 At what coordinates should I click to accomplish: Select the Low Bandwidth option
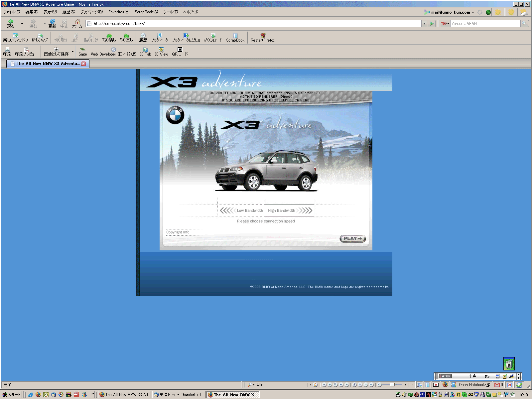[242, 210]
